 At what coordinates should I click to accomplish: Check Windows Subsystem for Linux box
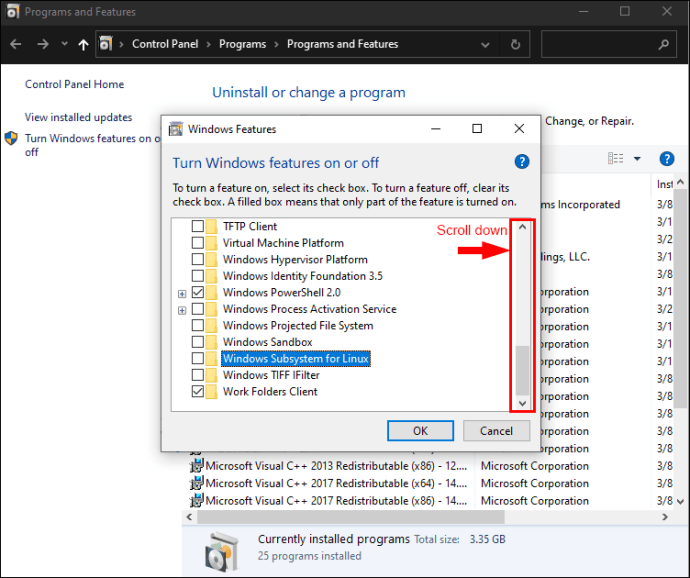198,358
